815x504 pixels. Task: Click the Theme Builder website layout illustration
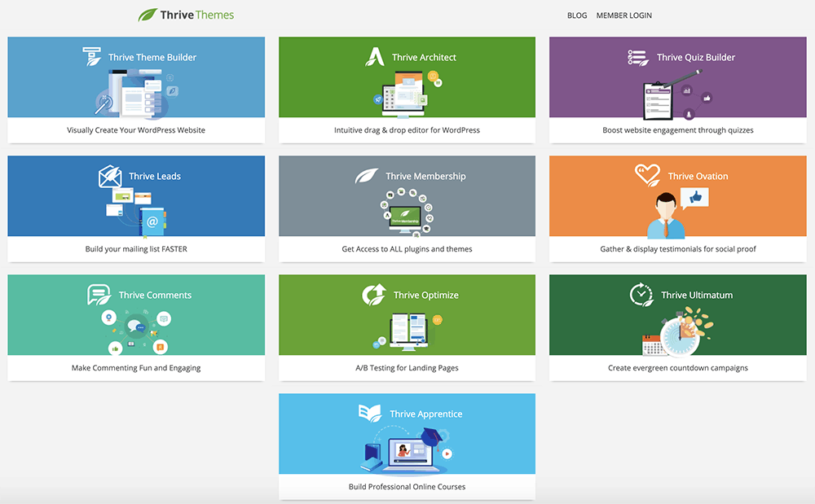tap(136, 94)
